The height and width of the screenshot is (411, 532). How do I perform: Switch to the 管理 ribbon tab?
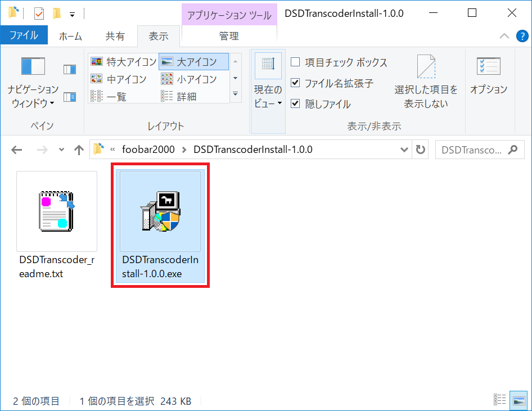coord(229,36)
